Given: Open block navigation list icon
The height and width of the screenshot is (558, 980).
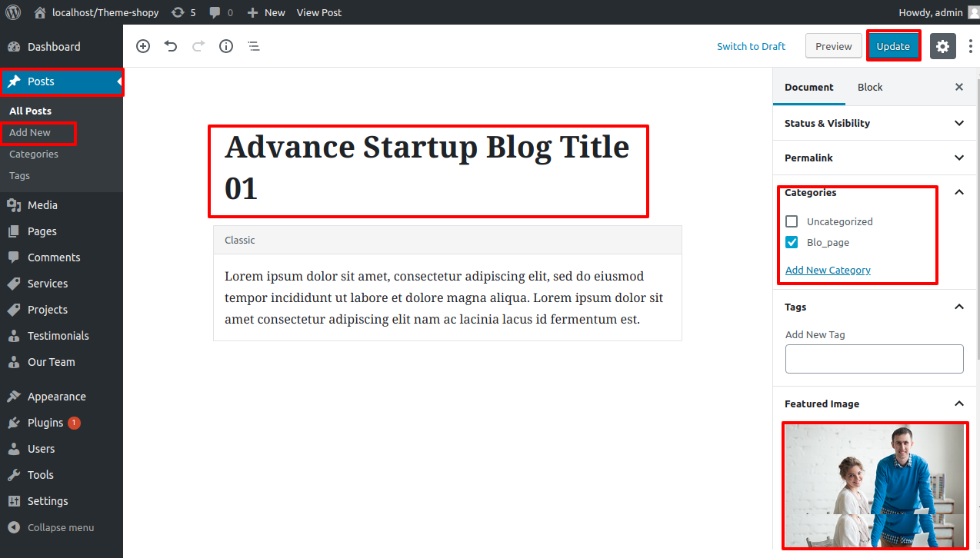Looking at the screenshot, I should pos(254,46).
